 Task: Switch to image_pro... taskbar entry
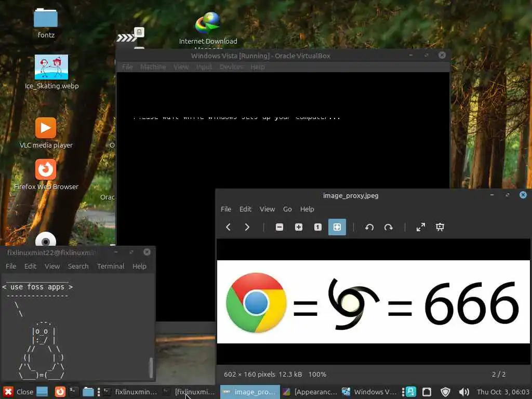point(250,392)
